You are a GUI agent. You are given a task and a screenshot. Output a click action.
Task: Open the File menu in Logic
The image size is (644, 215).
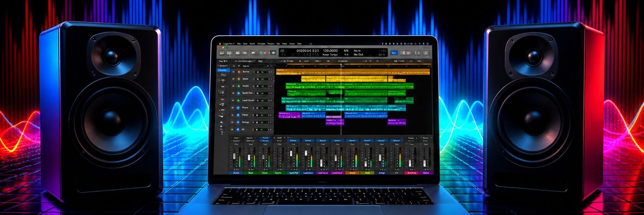pyautogui.click(x=239, y=43)
